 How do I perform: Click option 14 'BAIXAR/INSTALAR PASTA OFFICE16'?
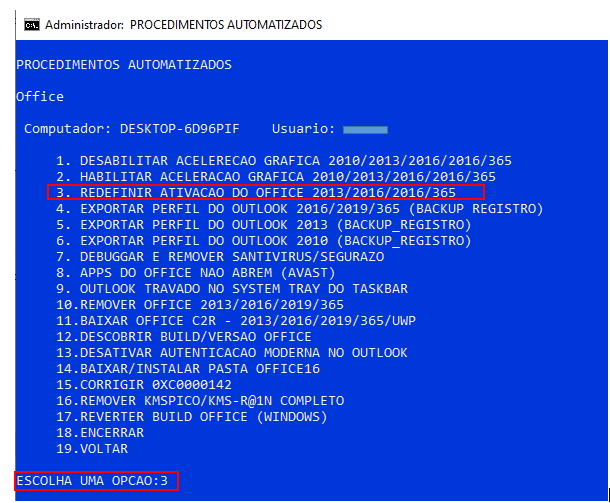pos(188,368)
